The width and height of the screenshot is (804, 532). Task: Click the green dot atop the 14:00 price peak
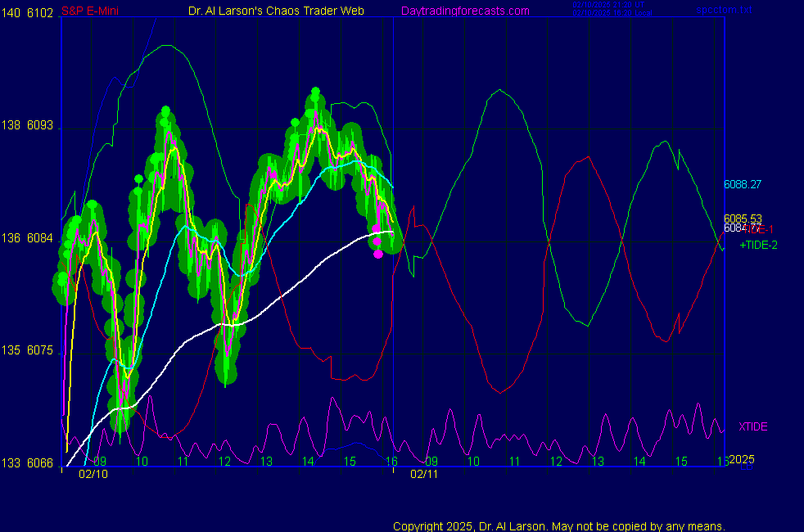(x=315, y=92)
